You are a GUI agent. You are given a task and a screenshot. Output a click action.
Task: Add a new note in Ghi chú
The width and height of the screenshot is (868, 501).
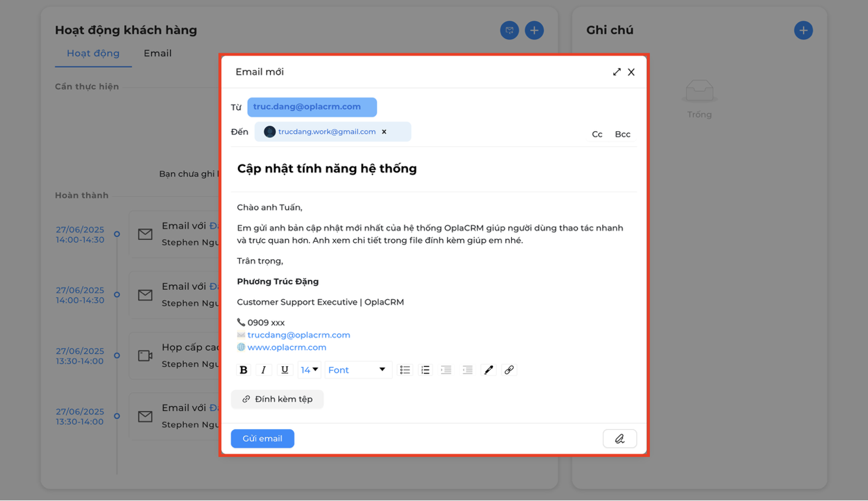point(804,30)
